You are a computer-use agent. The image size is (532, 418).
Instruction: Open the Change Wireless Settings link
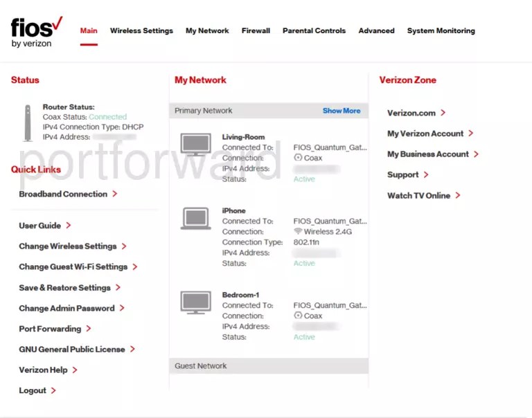[x=68, y=246]
